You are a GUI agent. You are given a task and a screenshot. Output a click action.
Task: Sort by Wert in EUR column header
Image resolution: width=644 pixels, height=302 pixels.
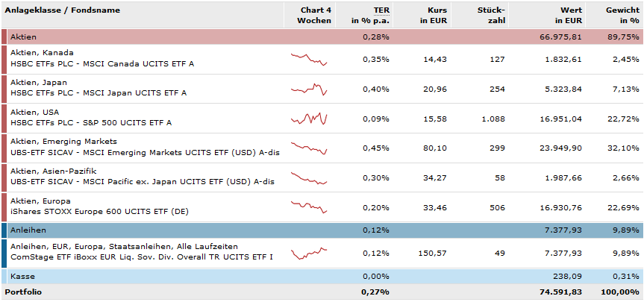click(x=566, y=16)
